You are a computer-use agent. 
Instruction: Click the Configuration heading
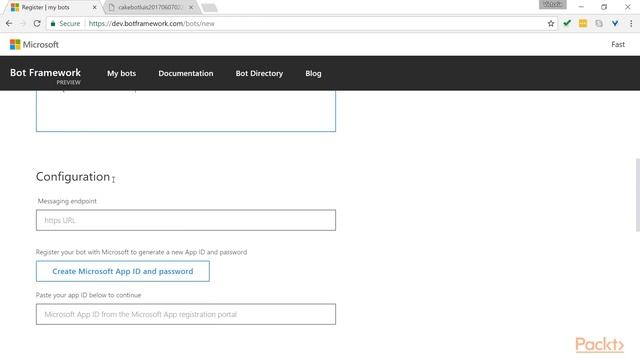[73, 177]
